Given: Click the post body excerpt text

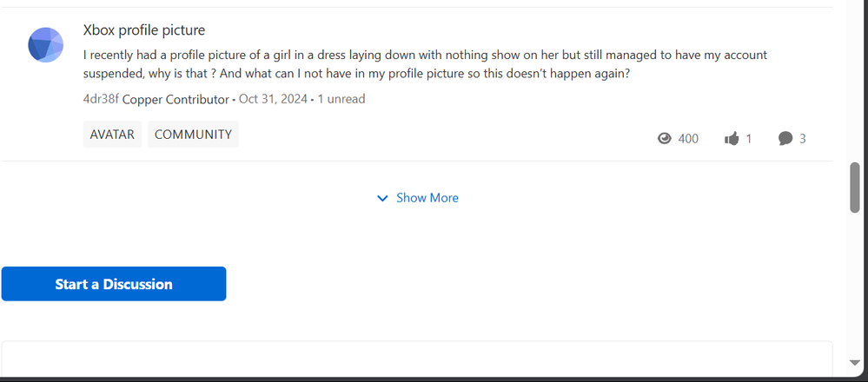Looking at the screenshot, I should tap(425, 64).
